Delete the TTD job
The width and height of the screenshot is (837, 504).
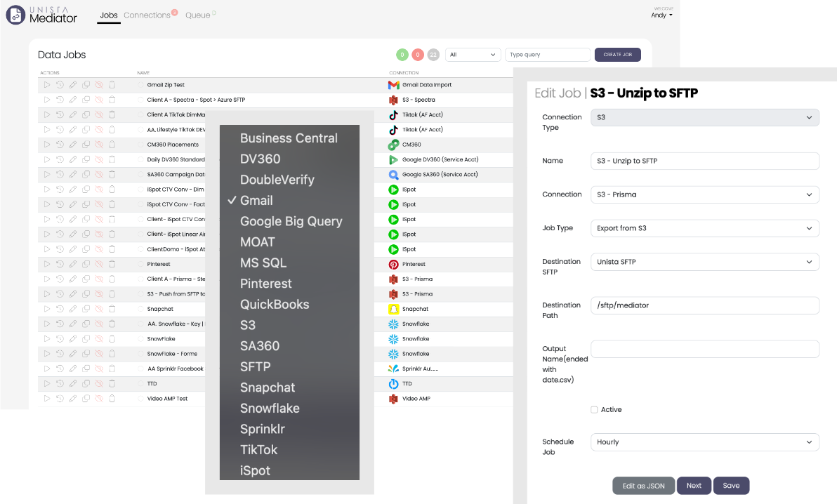click(x=112, y=384)
